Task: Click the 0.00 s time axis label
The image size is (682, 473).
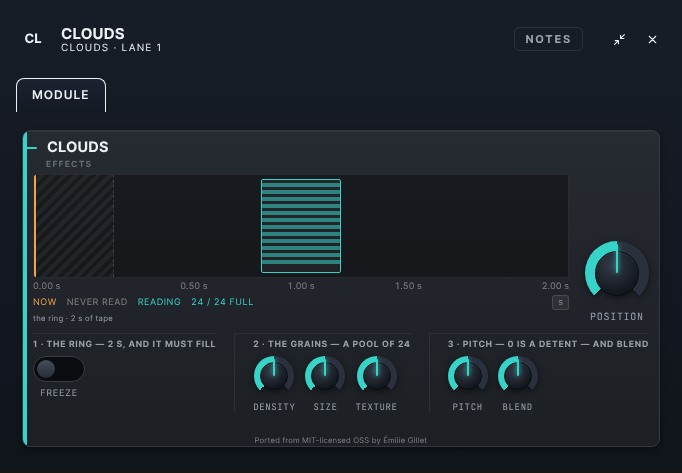Action: [x=47, y=286]
